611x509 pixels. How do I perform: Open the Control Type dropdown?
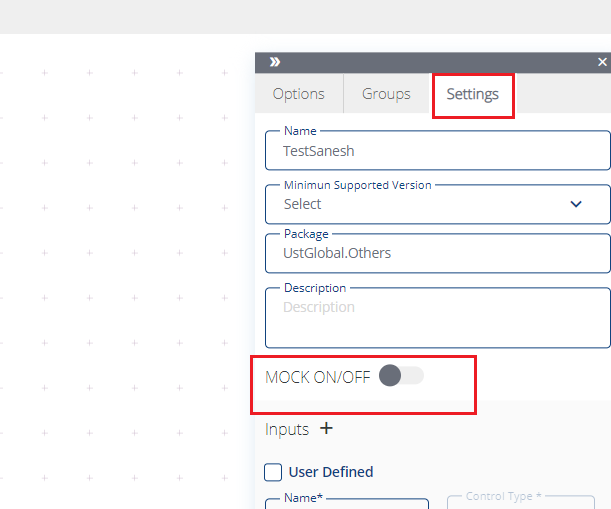(521, 502)
